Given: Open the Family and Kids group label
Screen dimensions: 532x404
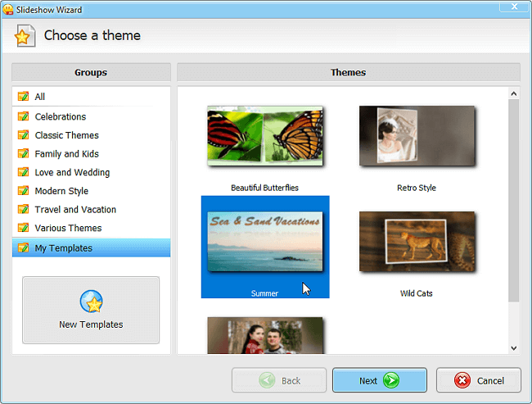Looking at the screenshot, I should tap(67, 154).
